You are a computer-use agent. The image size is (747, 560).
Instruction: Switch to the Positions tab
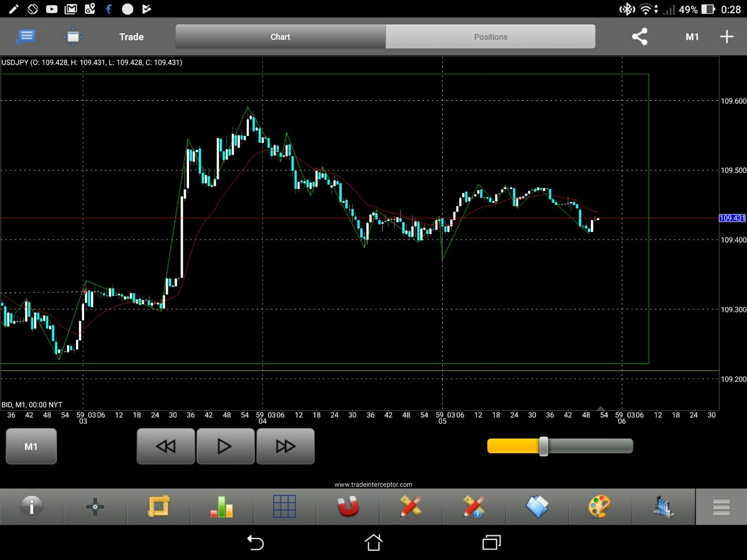tap(491, 37)
